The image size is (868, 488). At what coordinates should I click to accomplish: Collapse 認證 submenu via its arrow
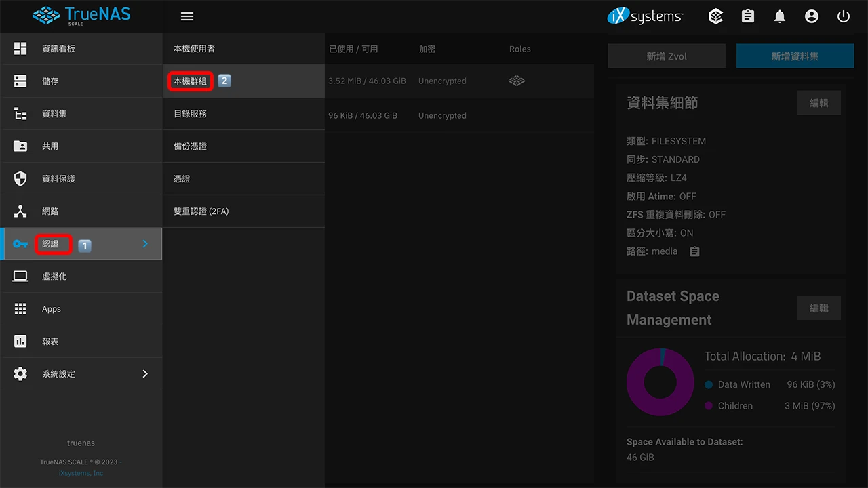tap(144, 244)
